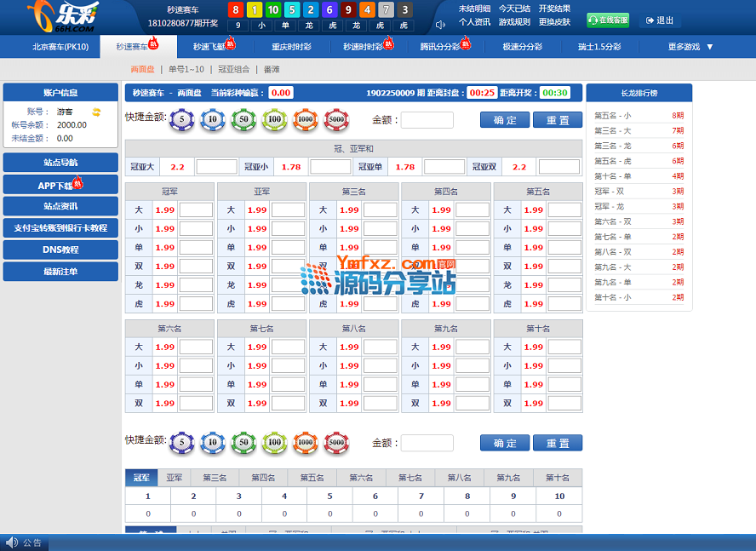Image resolution: width=756 pixels, height=551 pixels.
Task: Switch statistics table to 亚军 tab
Action: pos(175,478)
